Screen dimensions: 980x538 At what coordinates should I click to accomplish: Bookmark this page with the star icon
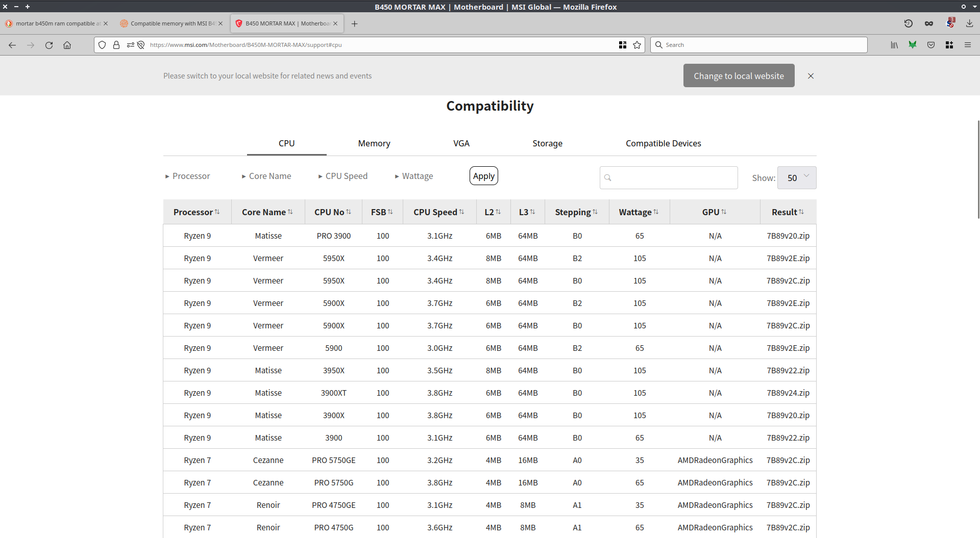tap(637, 45)
